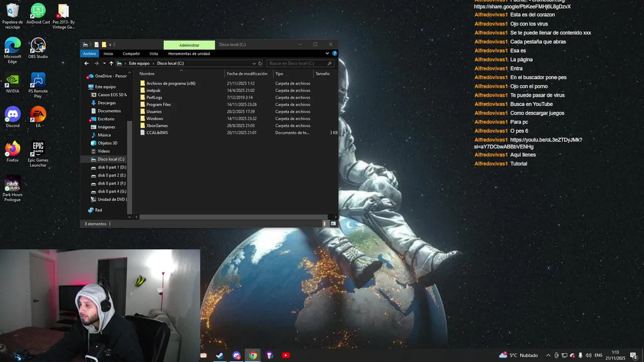Launch OBS Studio from the desktop
Image resolution: width=644 pixels, height=362 pixels.
point(38,48)
